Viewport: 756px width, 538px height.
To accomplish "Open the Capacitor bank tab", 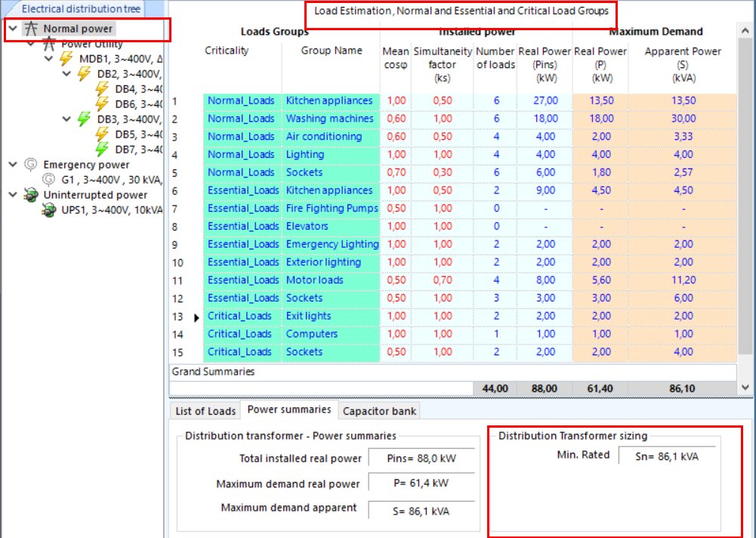I will (378, 410).
